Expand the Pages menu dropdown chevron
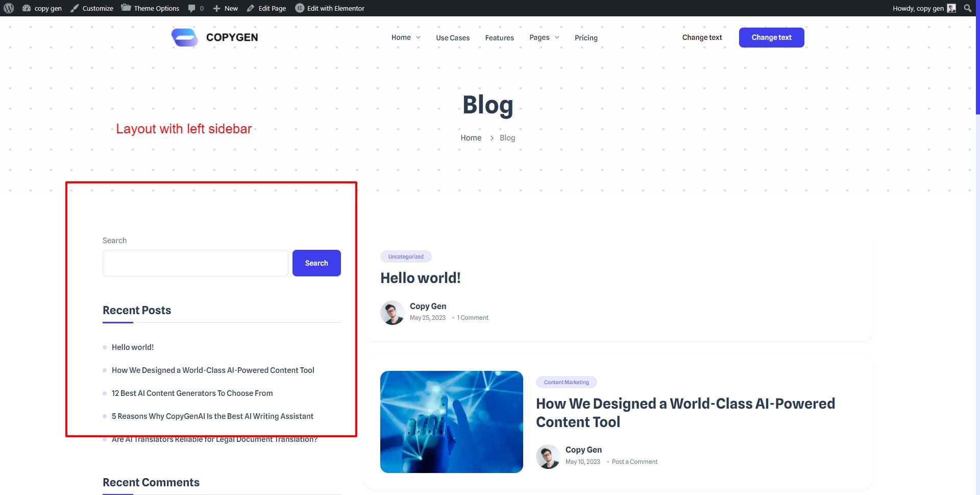Screen dimensions: 980x495 (x=557, y=37)
